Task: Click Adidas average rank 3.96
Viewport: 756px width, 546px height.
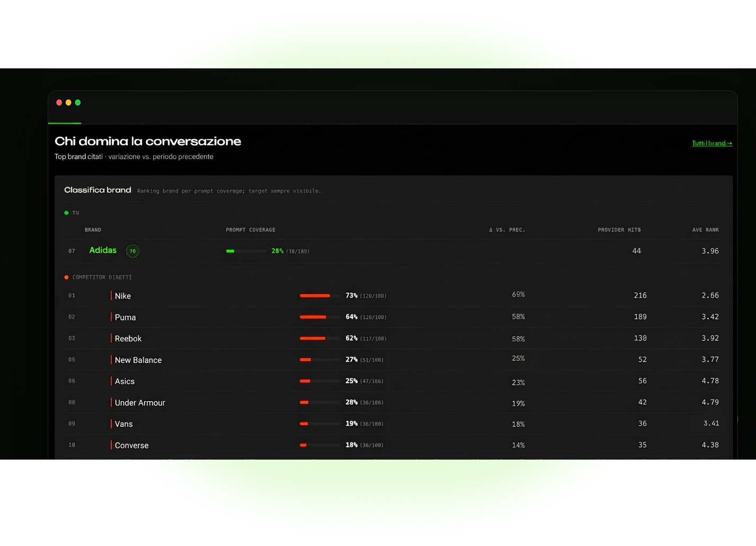Action: [x=710, y=251]
